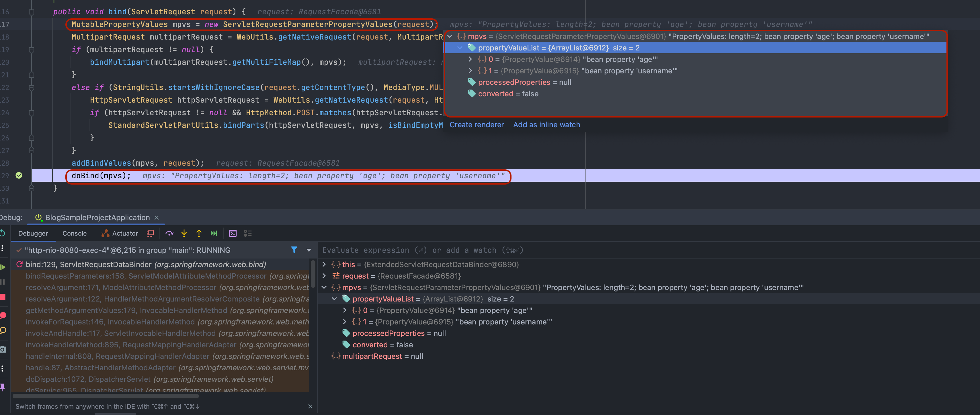
Task: Open the debugger layout settings icon
Action: (248, 233)
